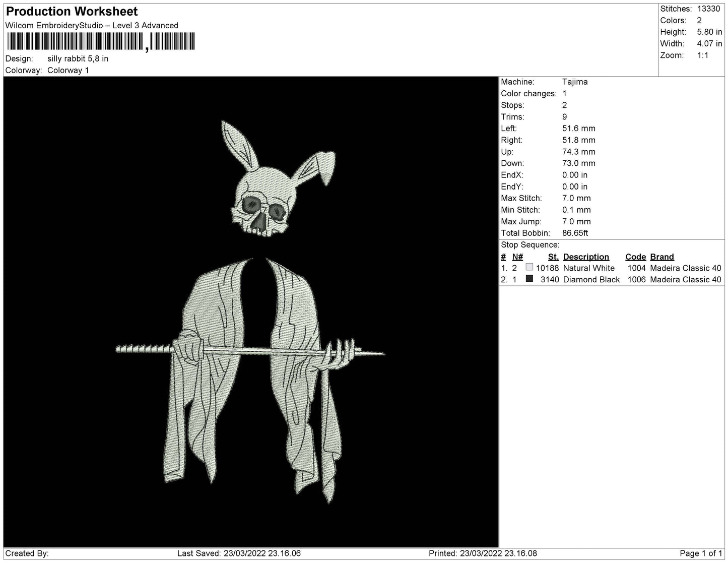Click the Stitches count value 13330
Viewport: 728px width, 563px height.
click(x=708, y=9)
